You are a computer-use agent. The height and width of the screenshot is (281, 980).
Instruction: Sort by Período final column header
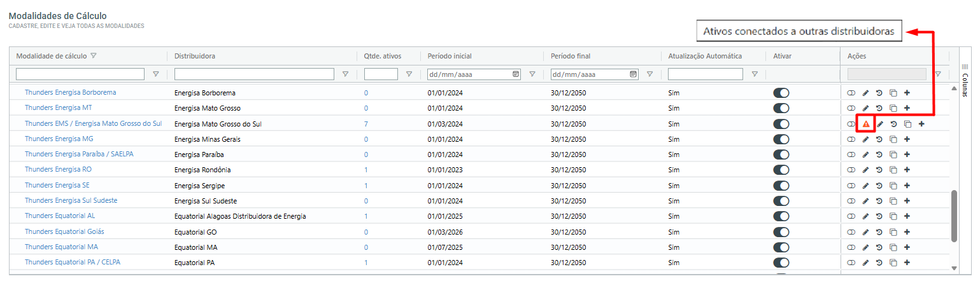tap(571, 56)
